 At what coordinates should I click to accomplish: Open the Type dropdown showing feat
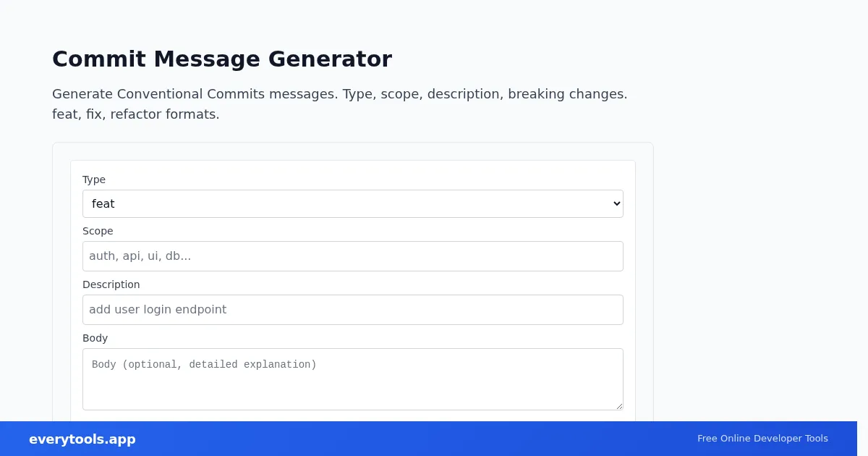pos(352,204)
